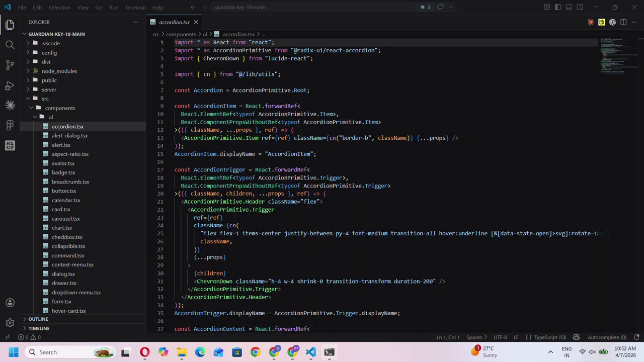Open the Edit menu
The height and width of the screenshot is (362, 644).
pyautogui.click(x=38, y=8)
